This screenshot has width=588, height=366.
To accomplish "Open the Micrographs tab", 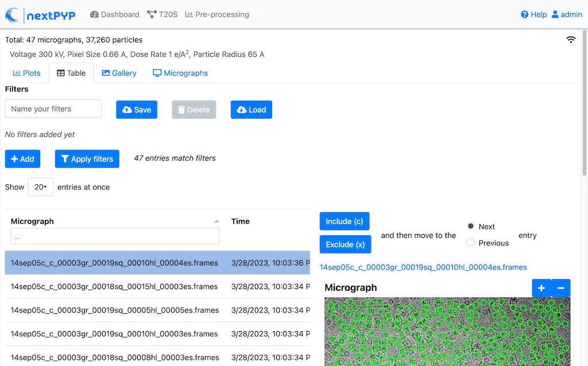I will 180,73.
